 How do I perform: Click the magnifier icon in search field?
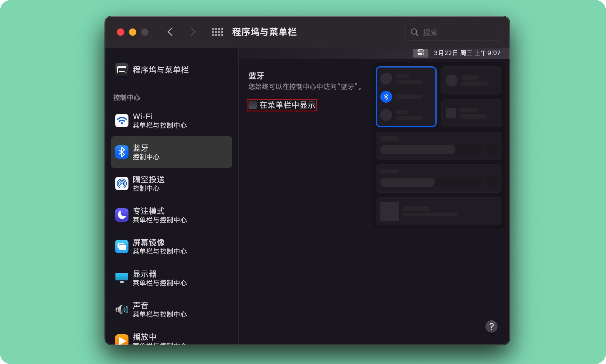point(414,32)
